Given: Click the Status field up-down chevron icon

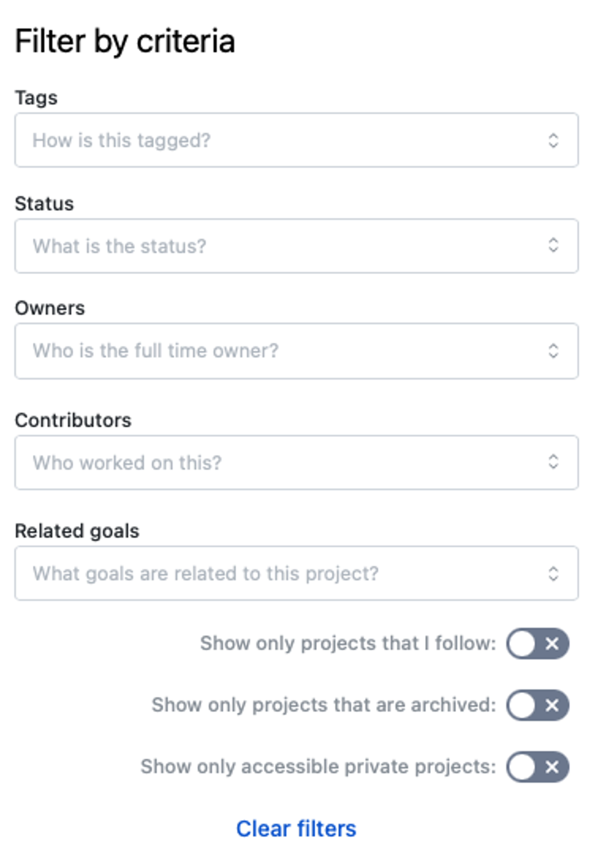Looking at the screenshot, I should click(553, 245).
